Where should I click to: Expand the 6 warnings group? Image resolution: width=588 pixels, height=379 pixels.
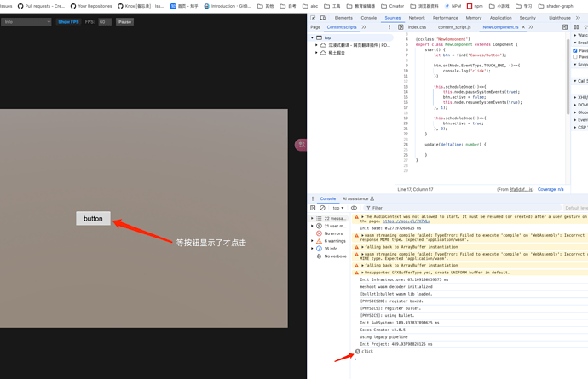pos(313,241)
